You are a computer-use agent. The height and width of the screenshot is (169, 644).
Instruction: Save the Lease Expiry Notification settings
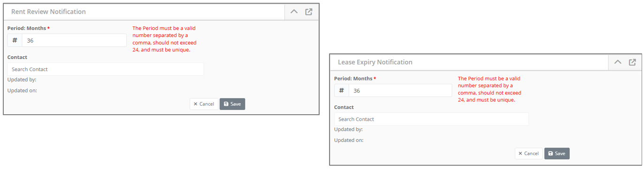tap(557, 154)
